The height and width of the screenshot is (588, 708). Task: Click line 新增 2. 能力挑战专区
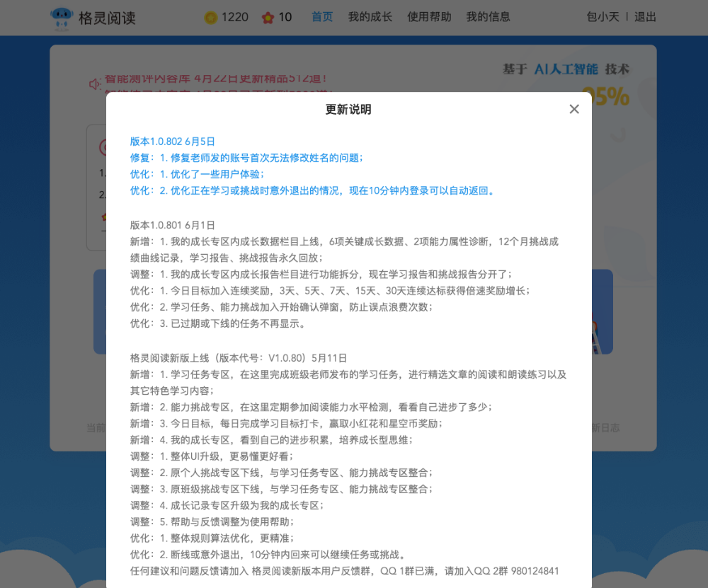[x=311, y=408]
